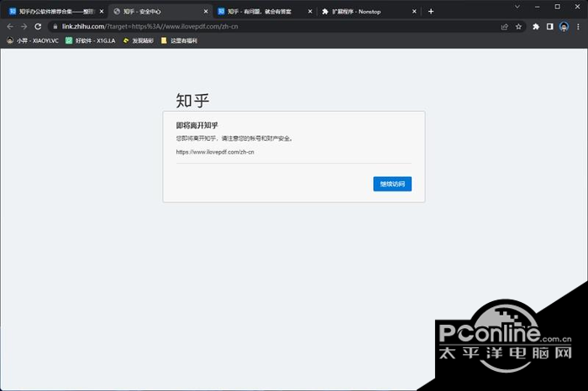588x391 pixels.
Task: Open the profile avatar menu
Action: 564,27
